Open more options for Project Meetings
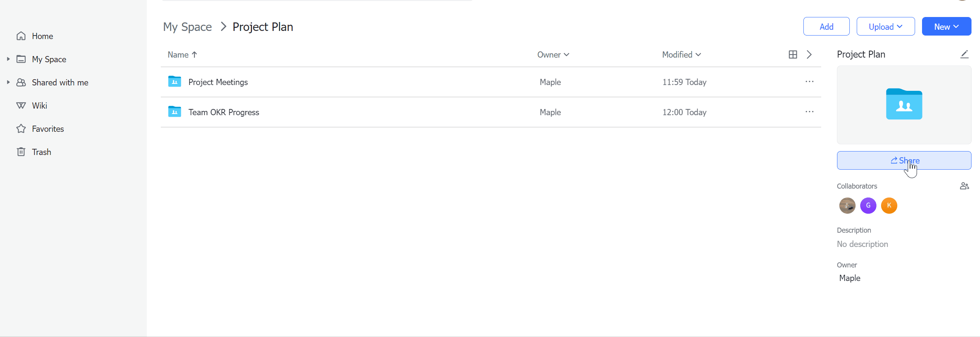Viewport: 980px width, 337px height. (809, 82)
